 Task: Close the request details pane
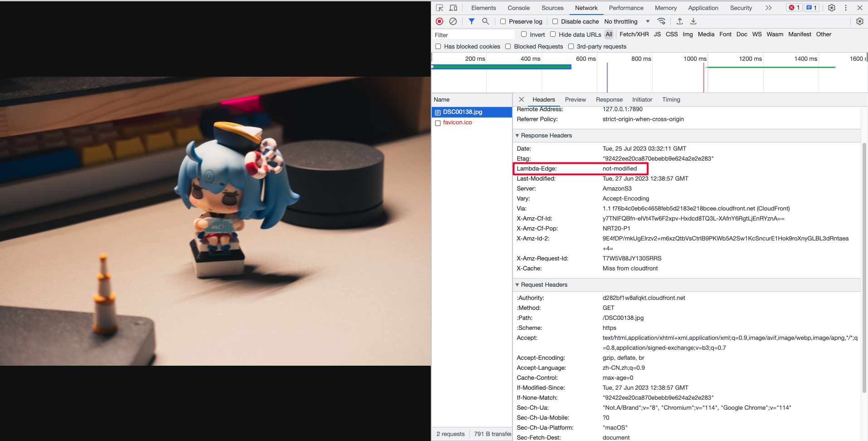522,99
